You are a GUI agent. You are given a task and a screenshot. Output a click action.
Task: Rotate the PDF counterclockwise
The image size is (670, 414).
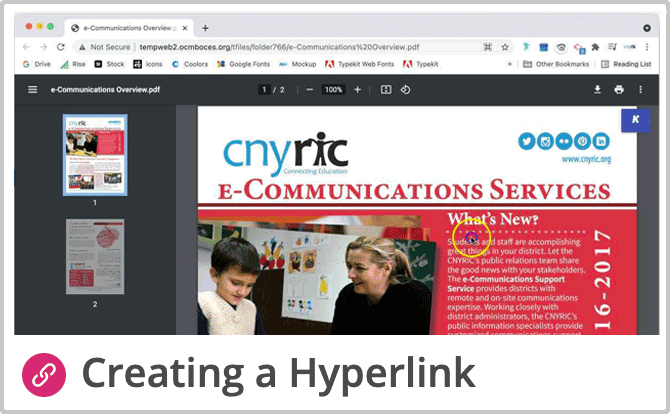point(406,89)
